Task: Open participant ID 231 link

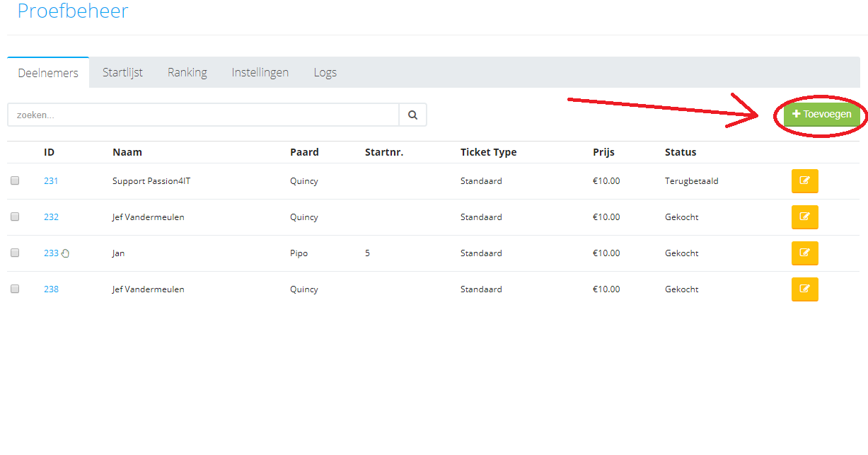Action: [51, 181]
